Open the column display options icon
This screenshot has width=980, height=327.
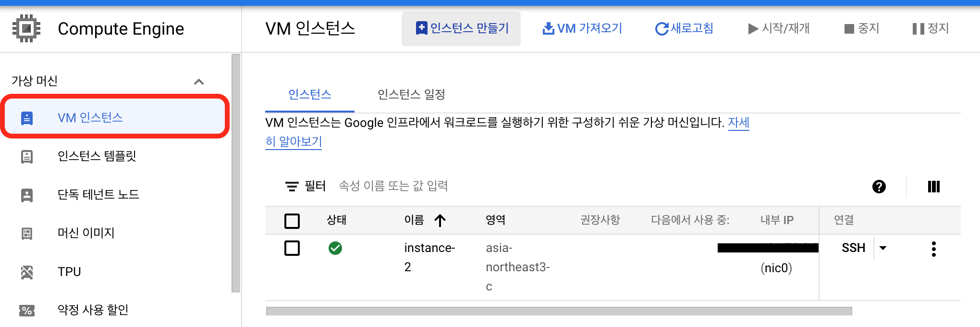934,187
